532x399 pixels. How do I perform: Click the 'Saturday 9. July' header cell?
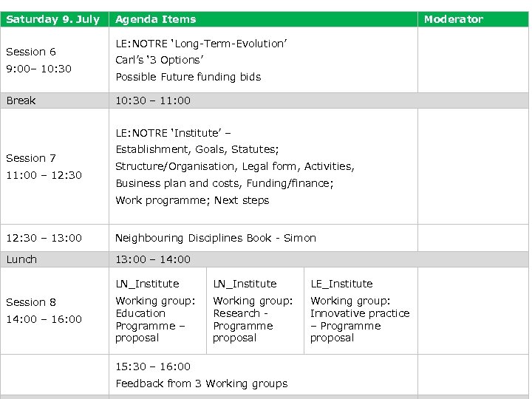(52, 19)
